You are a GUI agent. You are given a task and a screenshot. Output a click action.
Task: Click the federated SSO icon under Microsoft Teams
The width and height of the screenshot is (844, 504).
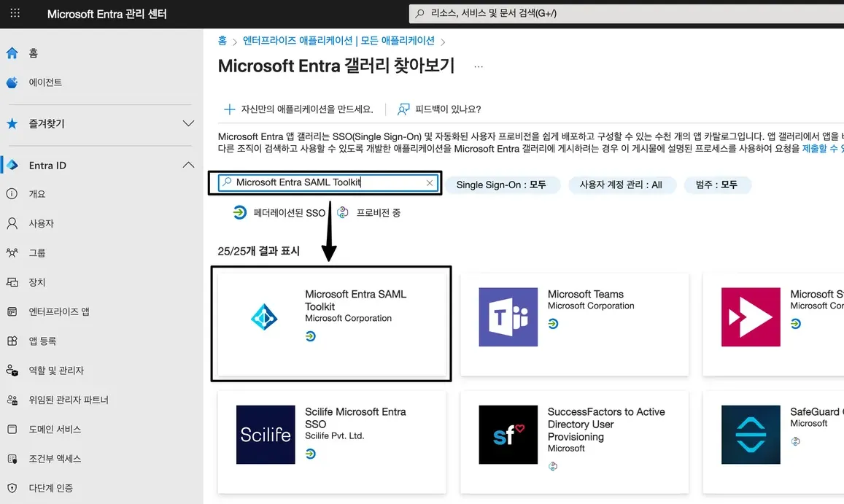[x=554, y=324]
